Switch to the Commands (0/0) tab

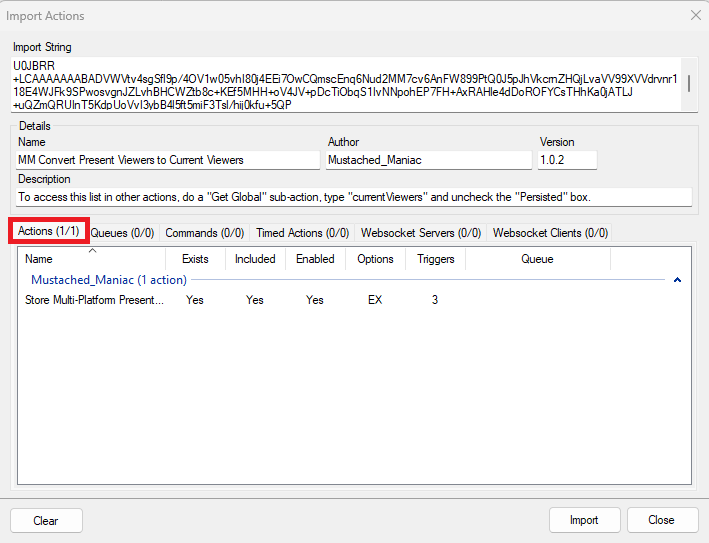204,233
